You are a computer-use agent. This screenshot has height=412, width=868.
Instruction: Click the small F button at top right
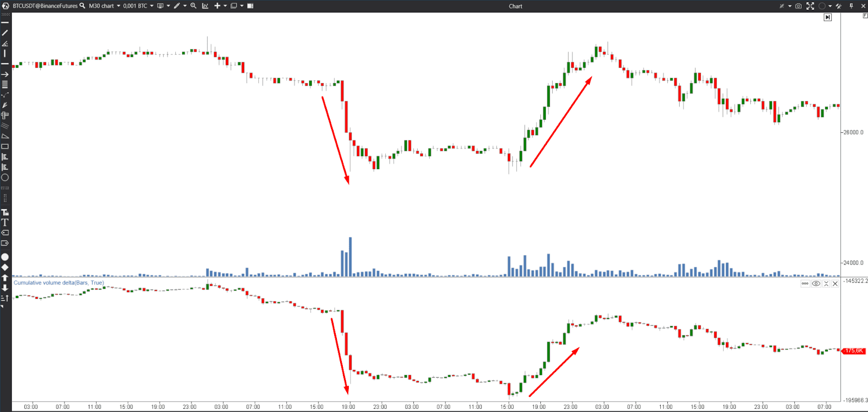[865, 16]
